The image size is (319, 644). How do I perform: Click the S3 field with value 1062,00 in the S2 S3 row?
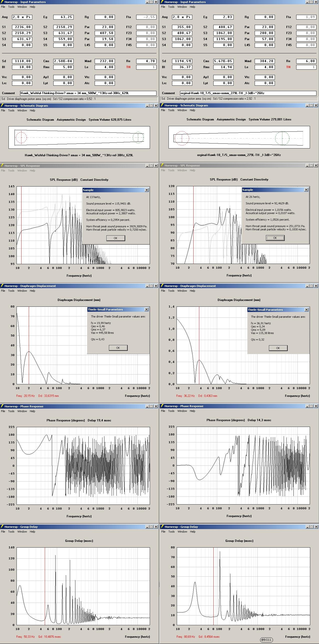pos(223,33)
